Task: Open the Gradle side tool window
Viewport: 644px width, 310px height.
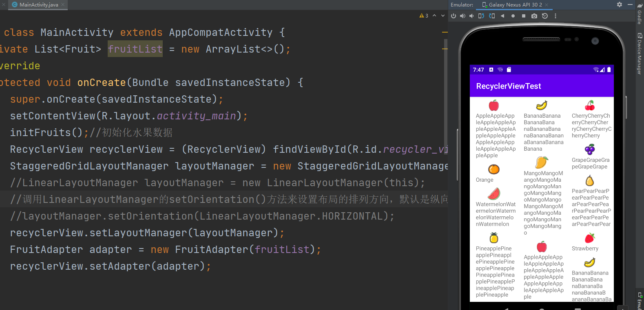Action: click(640, 15)
